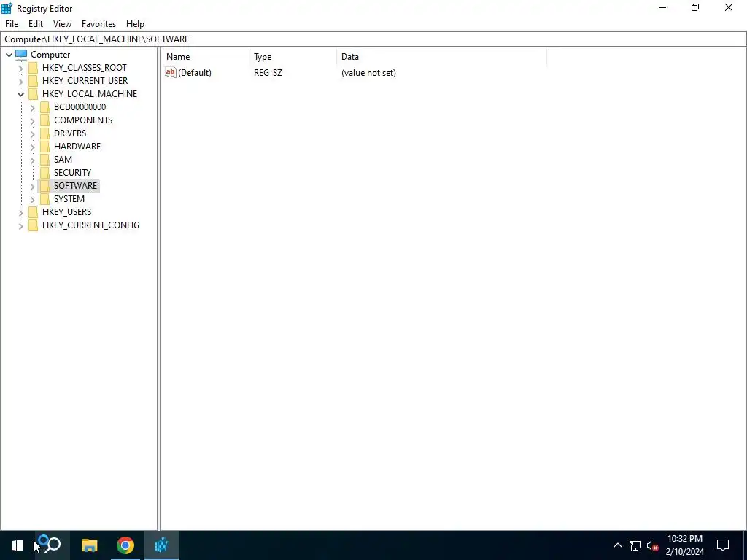Open the Favorites menu
747x560 pixels.
click(x=98, y=24)
